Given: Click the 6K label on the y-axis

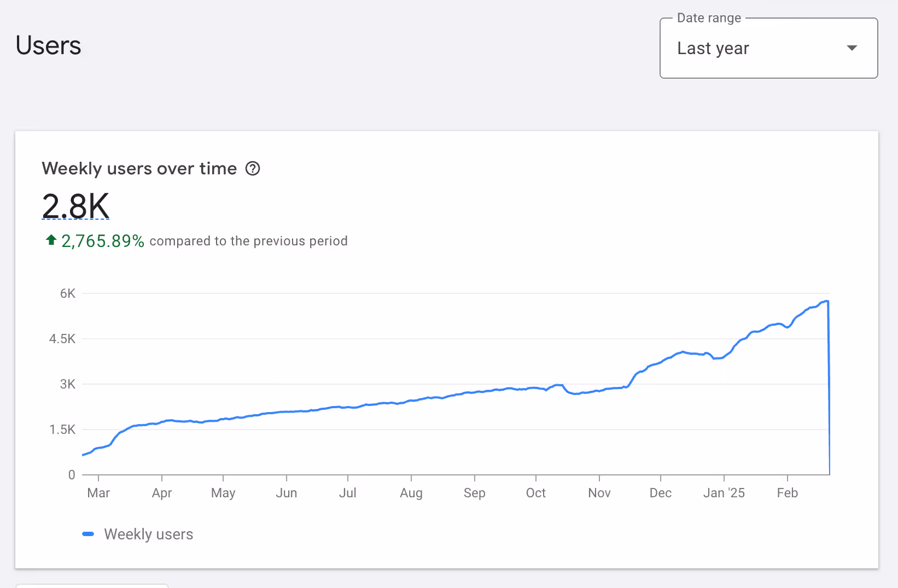Looking at the screenshot, I should [68, 293].
